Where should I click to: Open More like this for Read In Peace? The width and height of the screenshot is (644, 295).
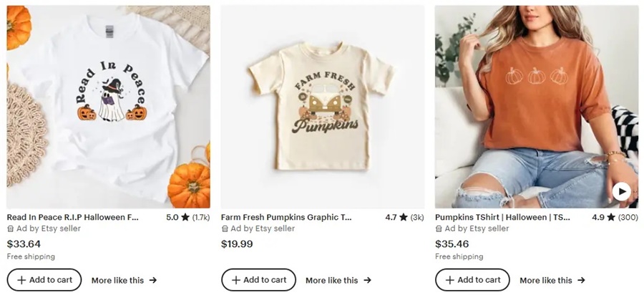(124, 281)
